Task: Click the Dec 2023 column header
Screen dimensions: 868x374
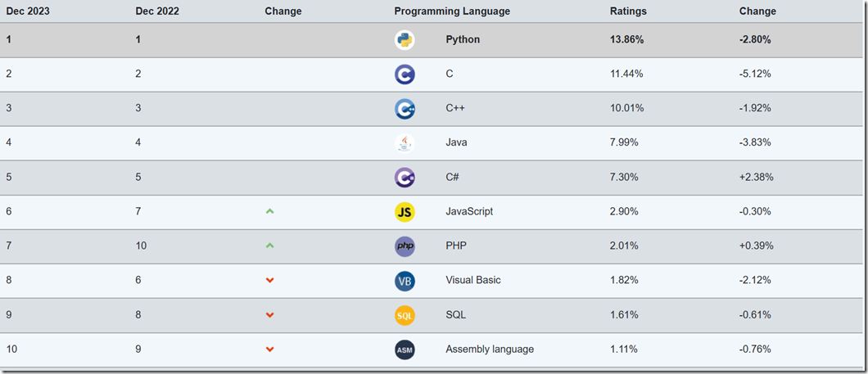Action: click(27, 11)
